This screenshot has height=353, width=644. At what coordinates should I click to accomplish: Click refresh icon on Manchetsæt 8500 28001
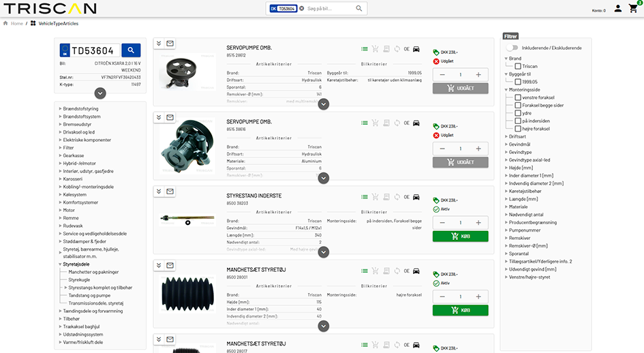397,271
